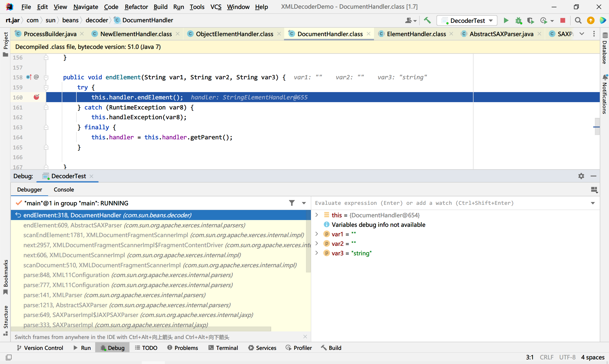Open the Version Control tool window

tap(40, 348)
